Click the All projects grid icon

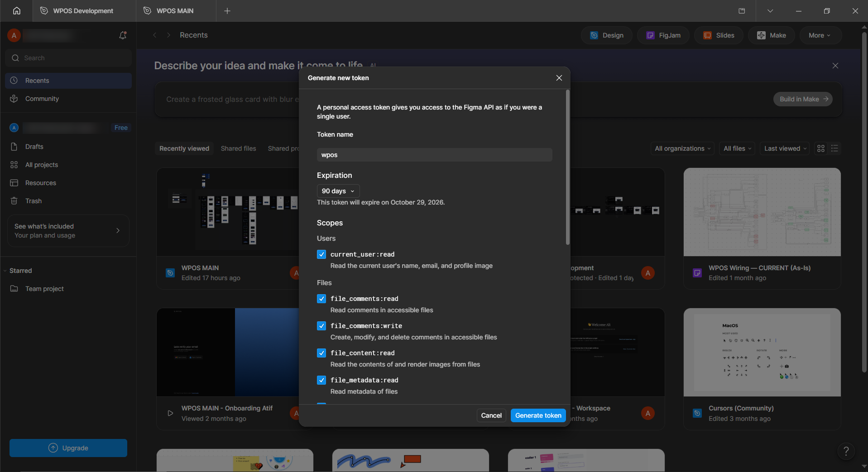point(14,165)
